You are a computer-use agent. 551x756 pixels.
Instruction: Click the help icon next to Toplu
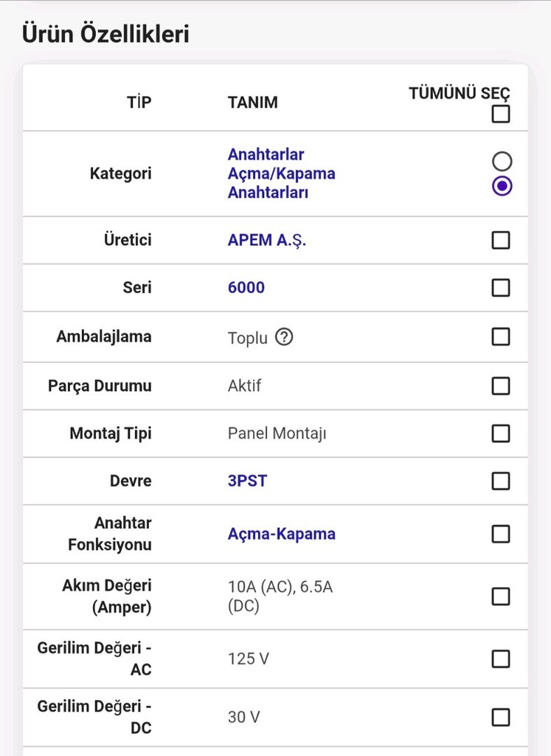point(284,337)
